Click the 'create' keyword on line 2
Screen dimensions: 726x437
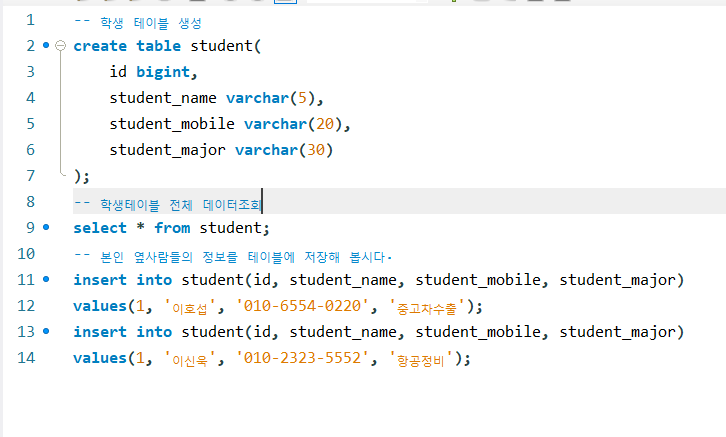click(100, 46)
